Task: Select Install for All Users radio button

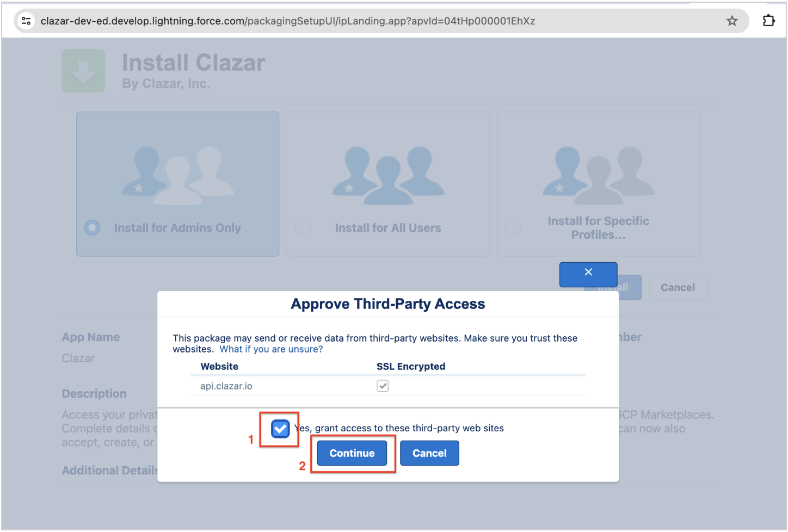Action: pos(303,227)
